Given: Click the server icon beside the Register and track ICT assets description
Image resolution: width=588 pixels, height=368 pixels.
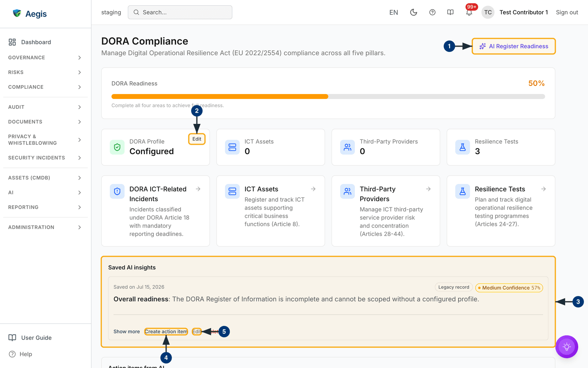Looking at the screenshot, I should click(232, 191).
